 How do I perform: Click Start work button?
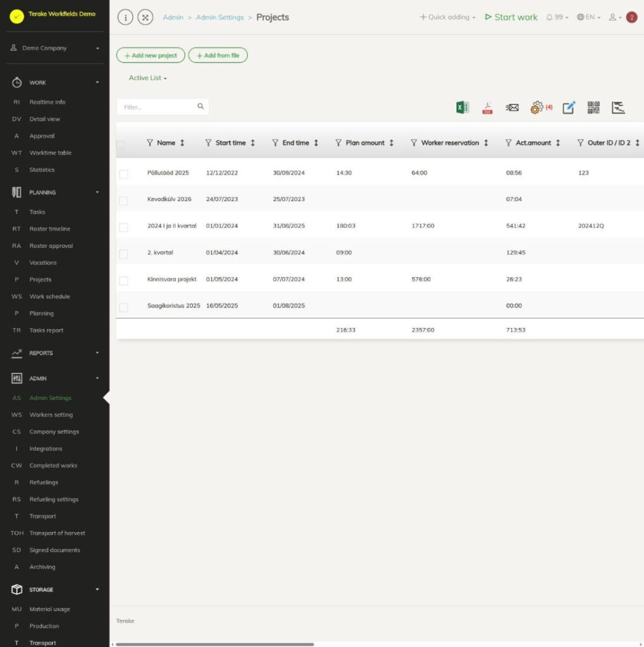[x=511, y=17]
